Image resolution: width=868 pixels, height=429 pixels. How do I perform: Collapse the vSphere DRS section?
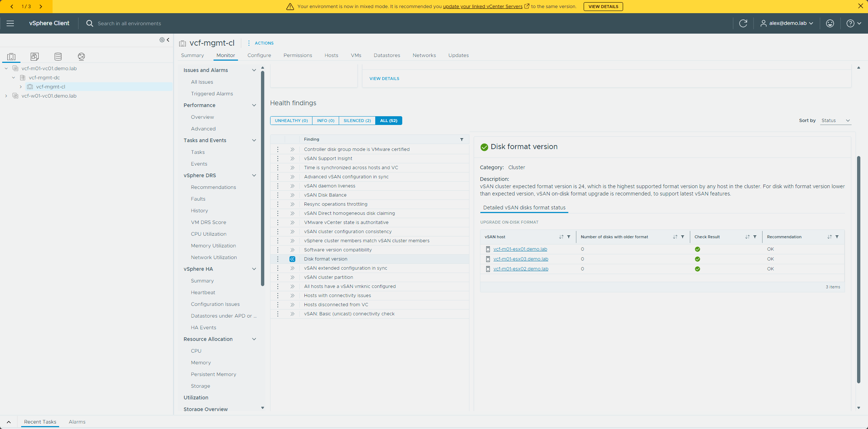coord(254,175)
